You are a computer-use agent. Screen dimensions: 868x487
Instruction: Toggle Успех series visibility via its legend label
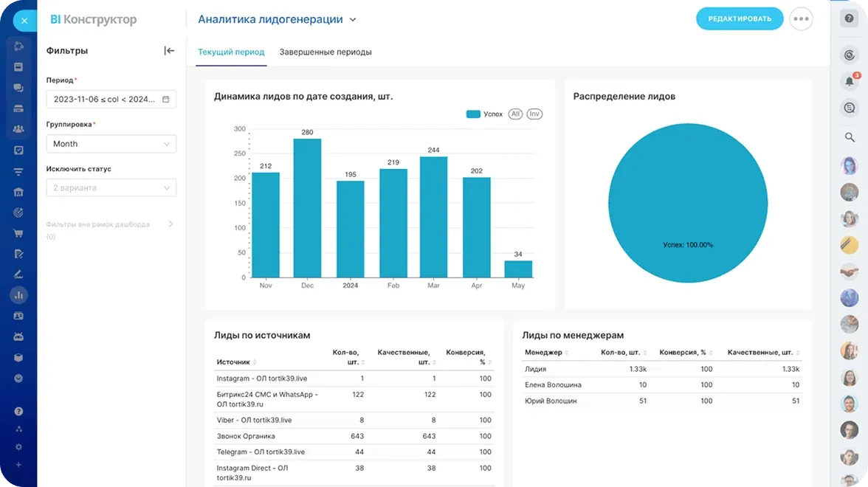493,114
